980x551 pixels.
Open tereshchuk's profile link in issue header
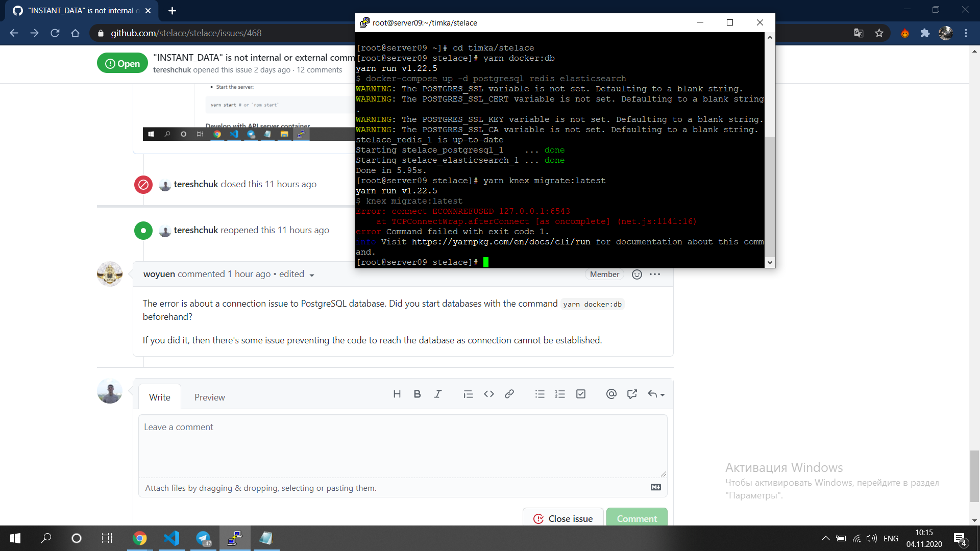[x=171, y=70]
